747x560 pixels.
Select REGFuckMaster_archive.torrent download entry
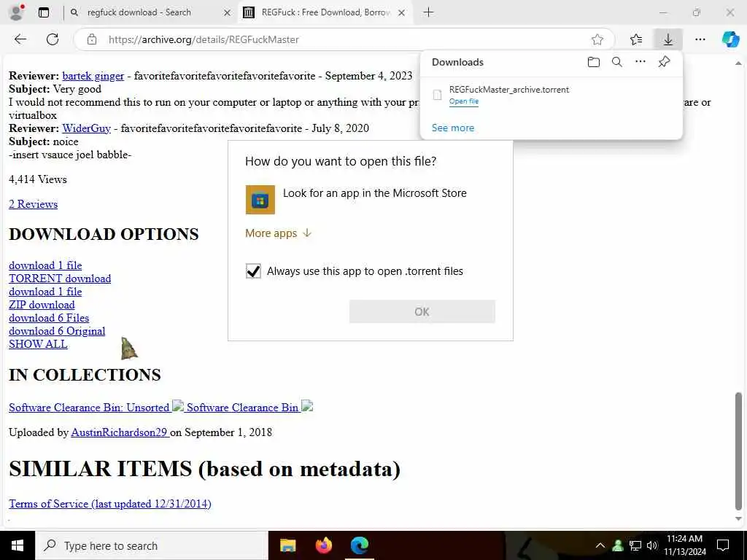tap(551, 96)
